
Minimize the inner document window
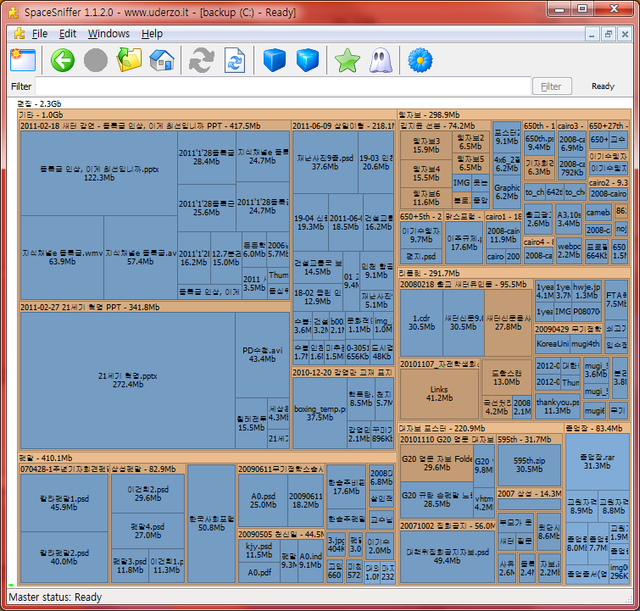click(x=591, y=34)
